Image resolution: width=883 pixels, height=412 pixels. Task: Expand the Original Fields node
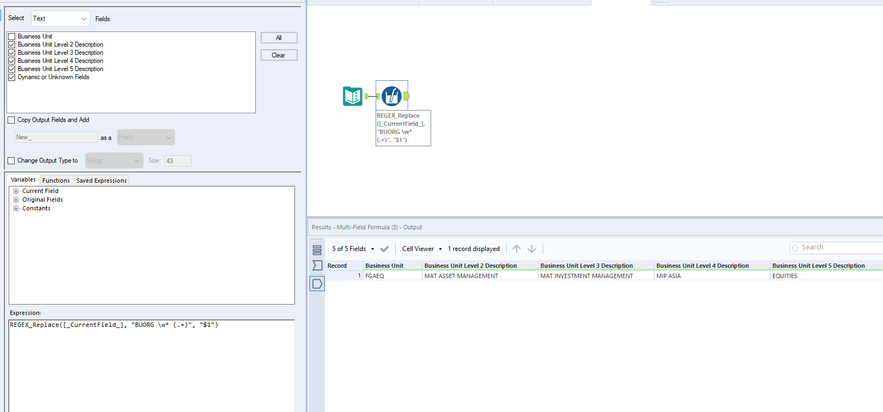pos(16,200)
